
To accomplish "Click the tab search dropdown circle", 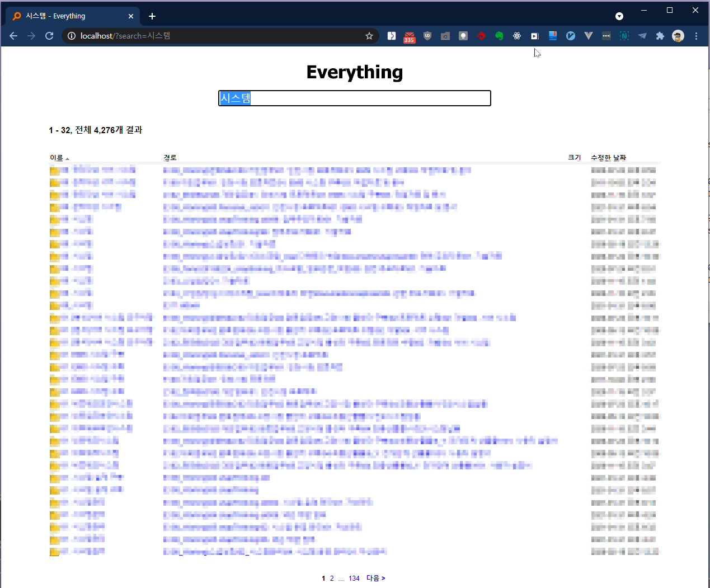I will (619, 16).
